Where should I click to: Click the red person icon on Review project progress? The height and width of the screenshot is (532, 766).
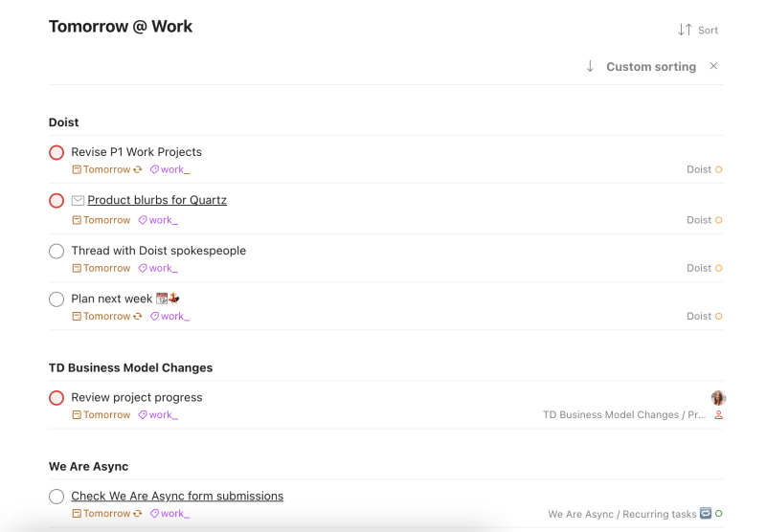pyautogui.click(x=719, y=415)
